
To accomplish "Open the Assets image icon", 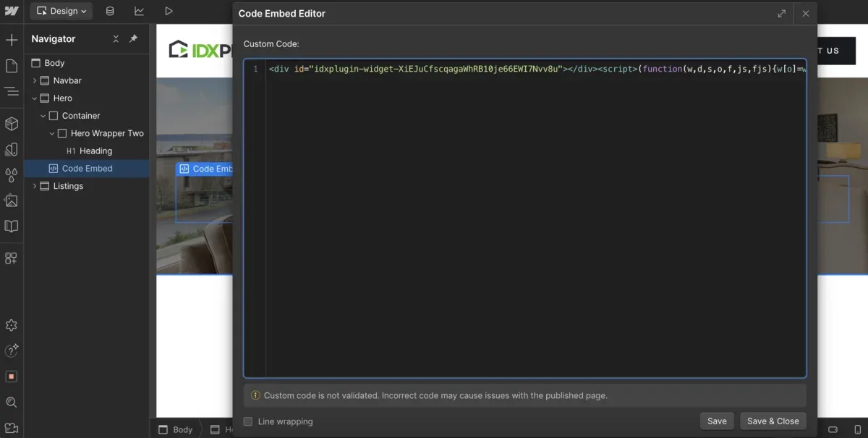I will point(12,201).
